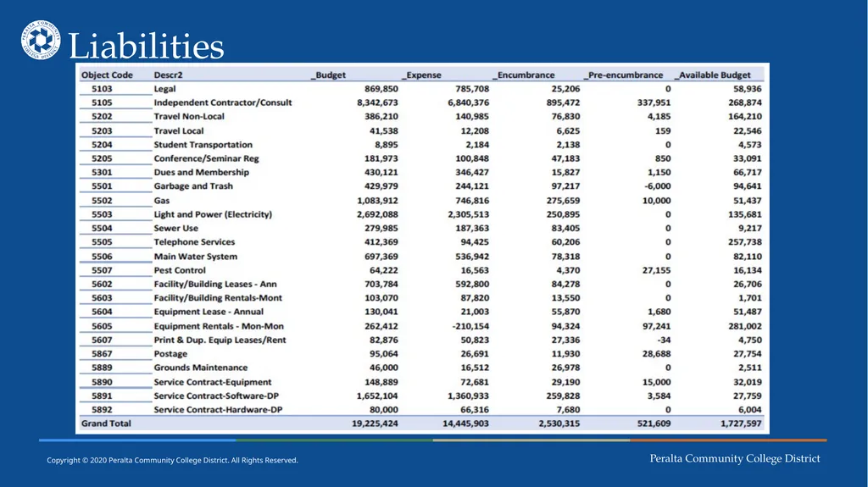Select Facility/Building Leases - Ann label
This screenshot has width=868, height=487.
pos(215,284)
